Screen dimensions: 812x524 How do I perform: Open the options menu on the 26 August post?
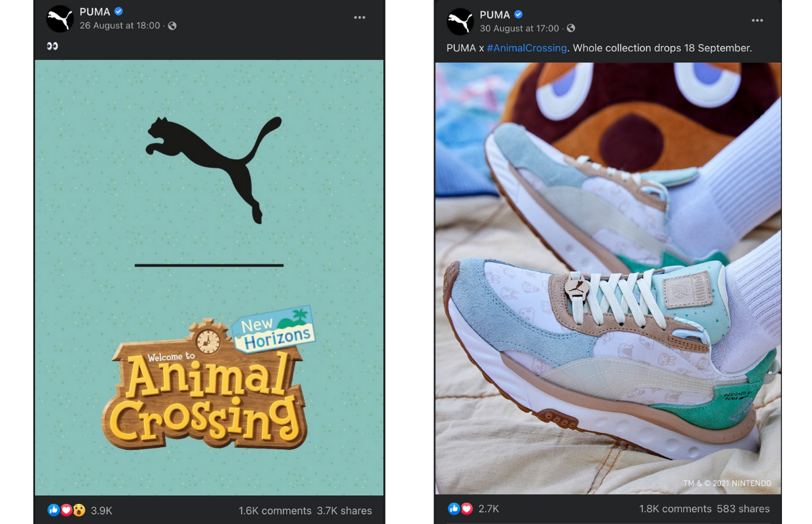click(360, 18)
